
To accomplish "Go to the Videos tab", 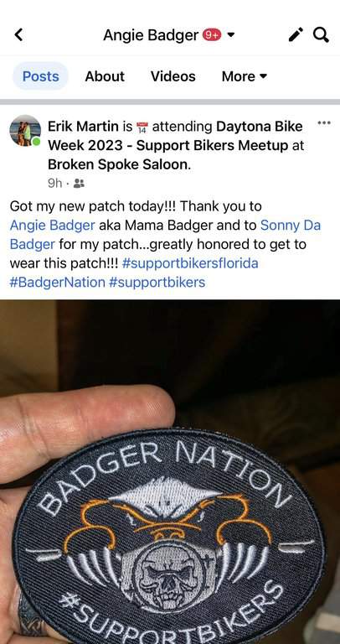I will 173,76.
